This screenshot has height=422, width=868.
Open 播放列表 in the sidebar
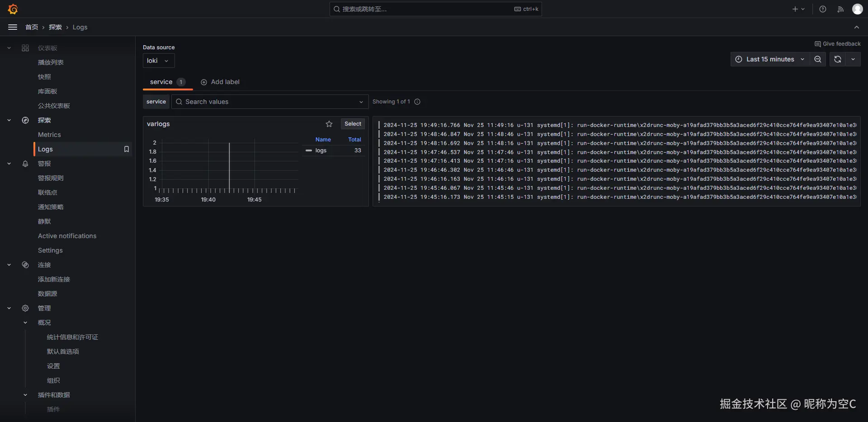pos(51,62)
